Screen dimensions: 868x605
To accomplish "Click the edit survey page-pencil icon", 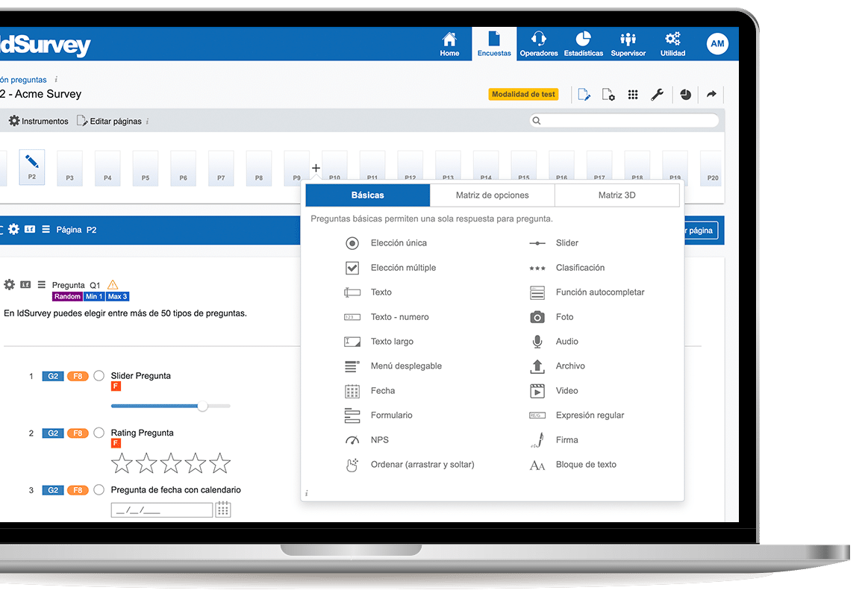I will [x=584, y=95].
